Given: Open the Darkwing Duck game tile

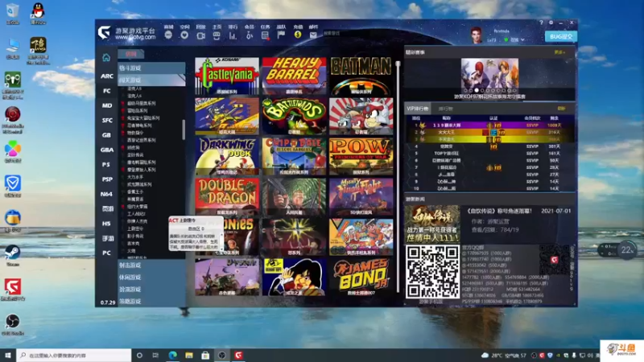Looking at the screenshot, I should pyautogui.click(x=227, y=156).
